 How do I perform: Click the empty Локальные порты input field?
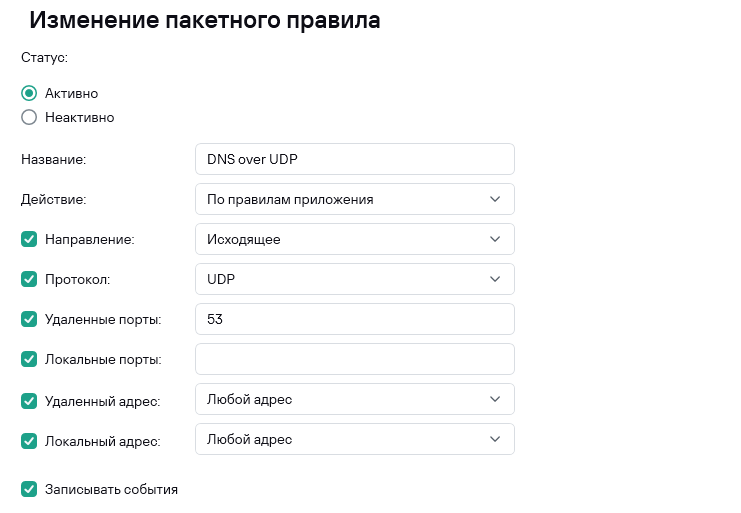[x=354, y=359]
